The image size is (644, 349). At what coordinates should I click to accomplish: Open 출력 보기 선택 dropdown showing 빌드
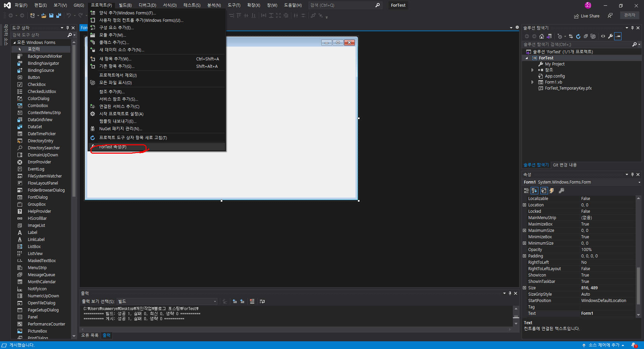pos(167,301)
